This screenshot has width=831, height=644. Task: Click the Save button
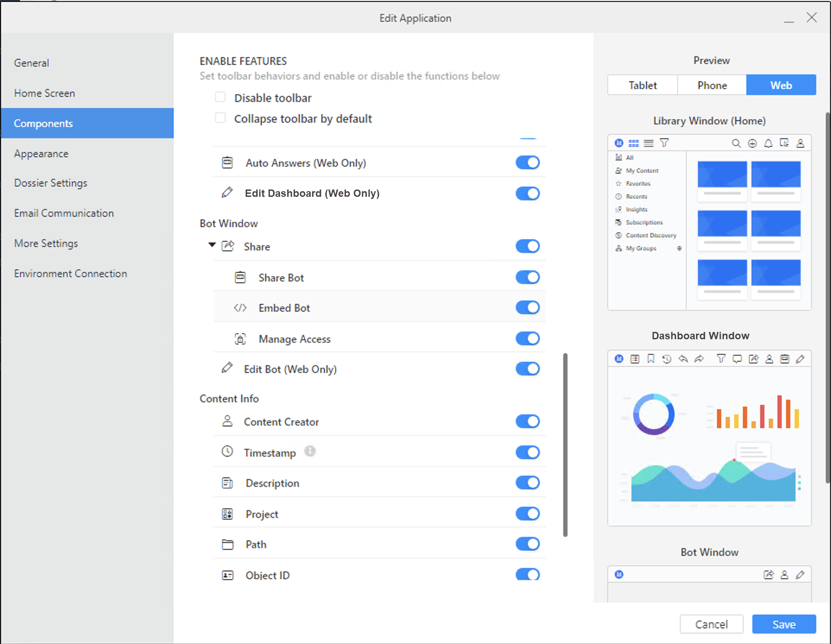(783, 624)
